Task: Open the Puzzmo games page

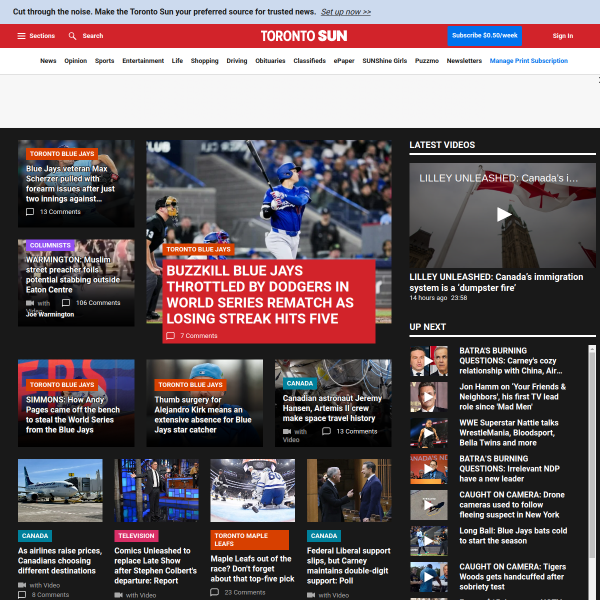Action: click(x=427, y=61)
